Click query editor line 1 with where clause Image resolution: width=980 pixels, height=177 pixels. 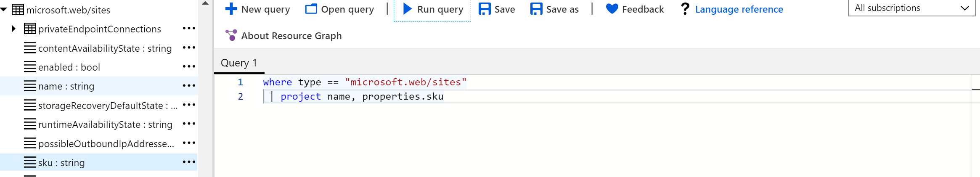(x=365, y=82)
